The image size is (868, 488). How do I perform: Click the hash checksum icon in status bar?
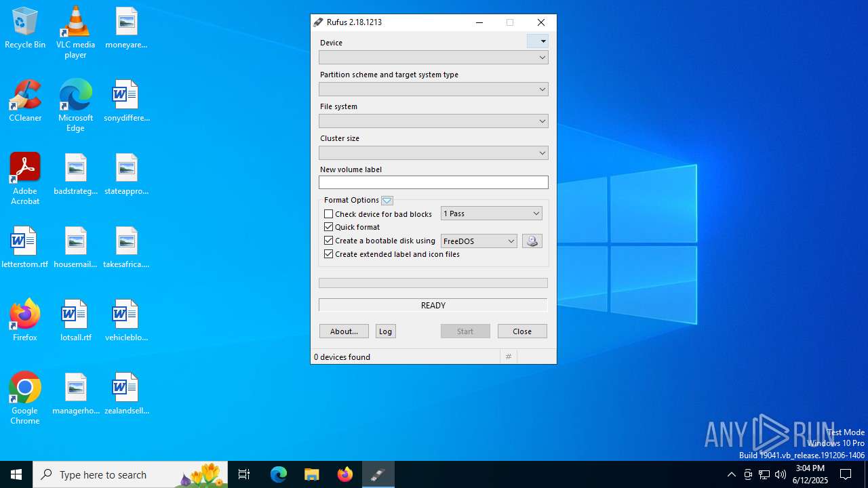click(x=509, y=357)
